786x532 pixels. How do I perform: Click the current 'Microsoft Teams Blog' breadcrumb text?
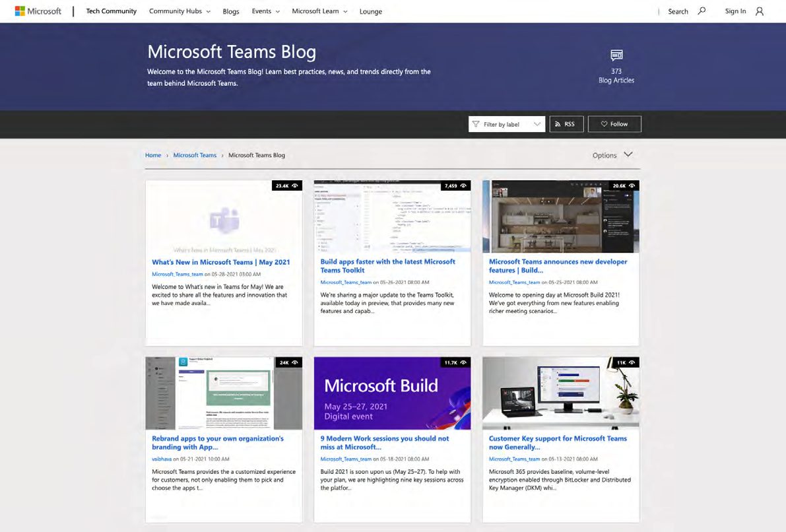click(x=257, y=155)
